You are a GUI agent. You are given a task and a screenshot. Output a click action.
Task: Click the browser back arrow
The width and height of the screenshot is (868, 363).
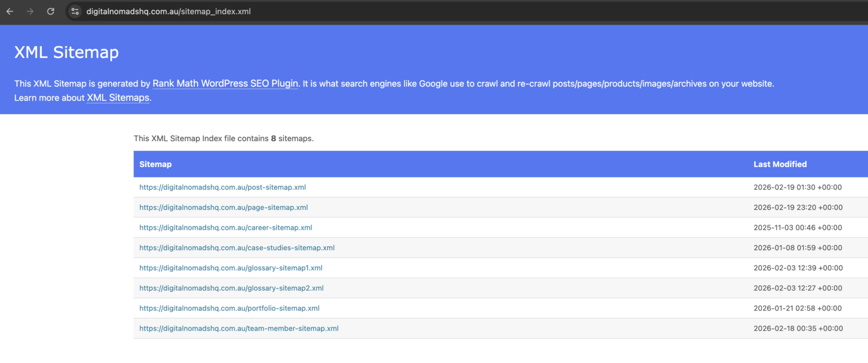[x=10, y=11]
